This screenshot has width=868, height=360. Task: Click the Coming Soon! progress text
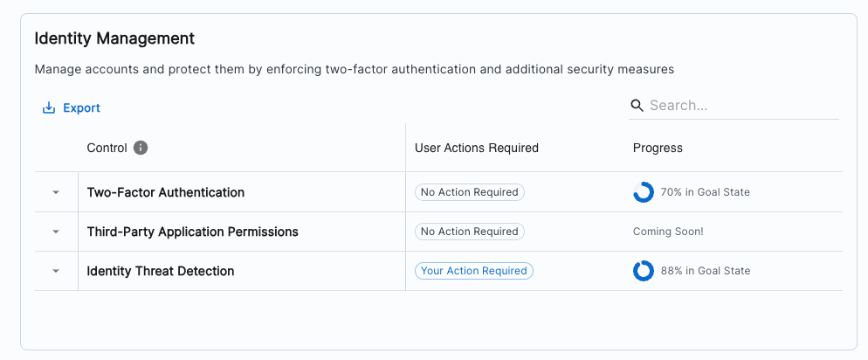[668, 232]
